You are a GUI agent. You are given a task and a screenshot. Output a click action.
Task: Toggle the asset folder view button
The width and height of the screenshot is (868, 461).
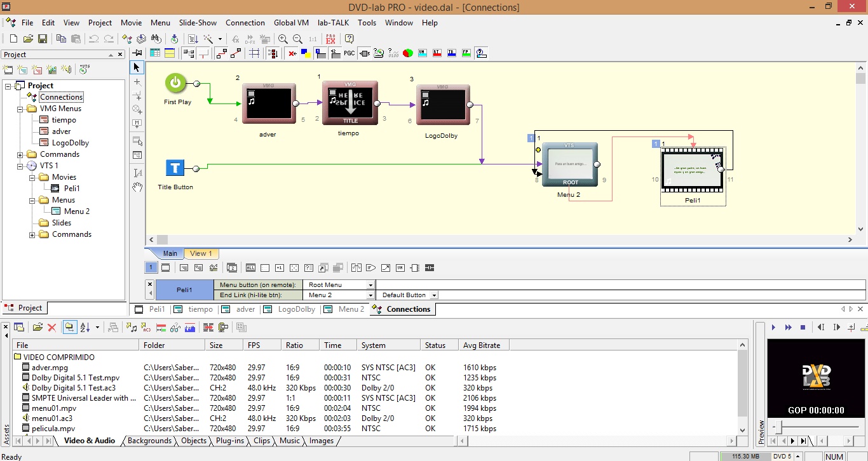tap(69, 328)
